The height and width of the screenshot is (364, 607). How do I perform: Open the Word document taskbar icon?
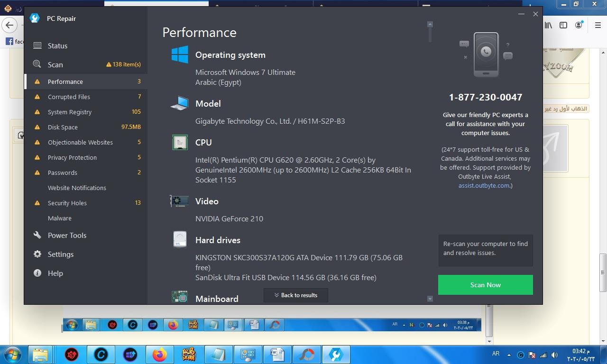click(x=277, y=355)
